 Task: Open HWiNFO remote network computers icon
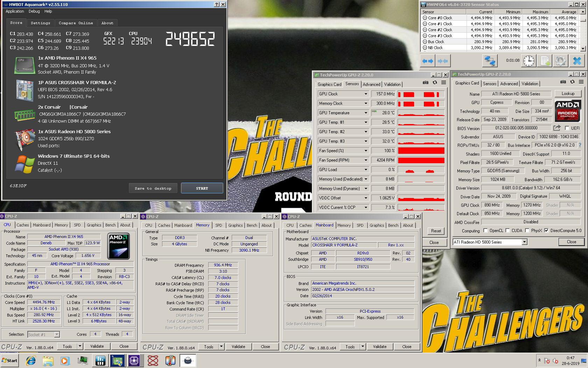[490, 61]
